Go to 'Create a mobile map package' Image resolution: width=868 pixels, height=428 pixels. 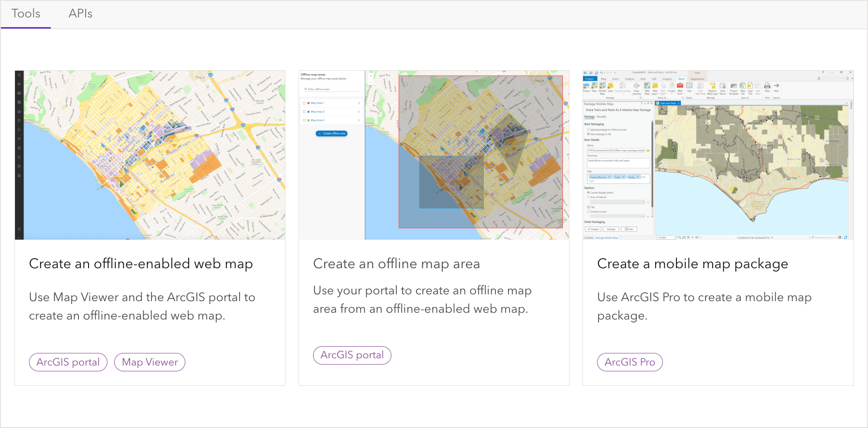[692, 264]
